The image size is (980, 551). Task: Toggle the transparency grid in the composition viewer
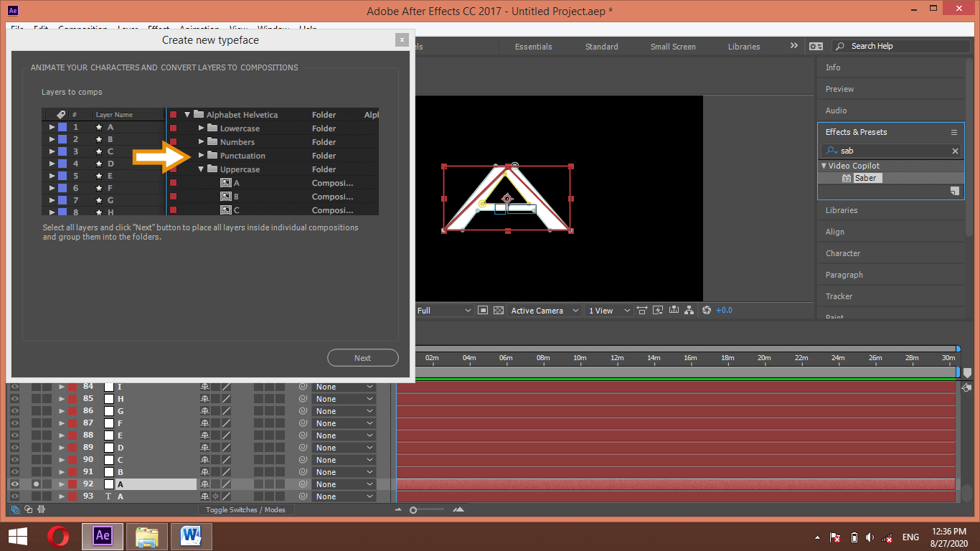[x=499, y=310]
